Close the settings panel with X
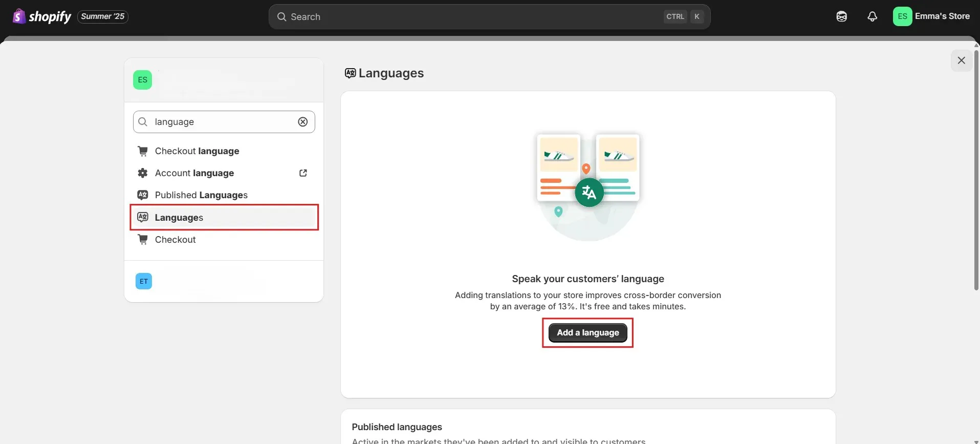 click(962, 60)
